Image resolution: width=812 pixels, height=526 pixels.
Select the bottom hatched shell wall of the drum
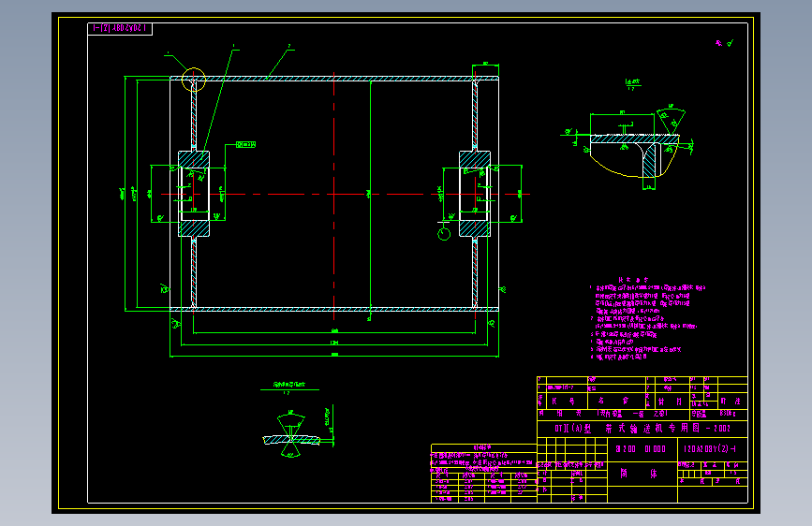pyautogui.click(x=334, y=309)
